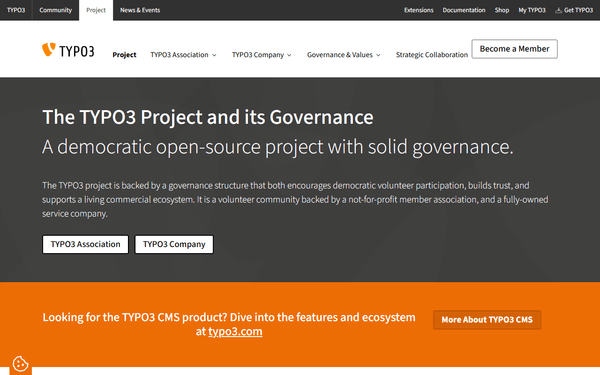
Task: Click Governance & Values nav label
Action: tap(340, 55)
